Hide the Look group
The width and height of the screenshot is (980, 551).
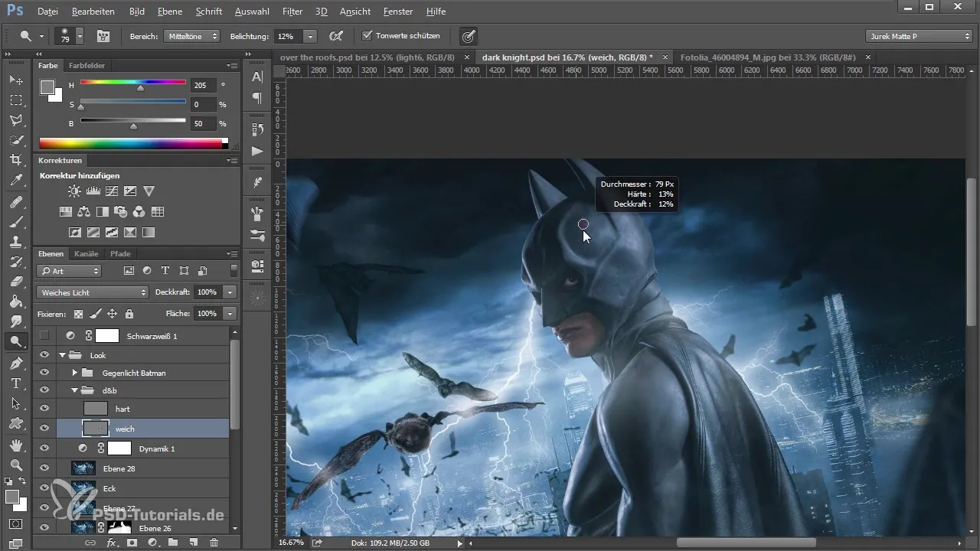tap(44, 355)
